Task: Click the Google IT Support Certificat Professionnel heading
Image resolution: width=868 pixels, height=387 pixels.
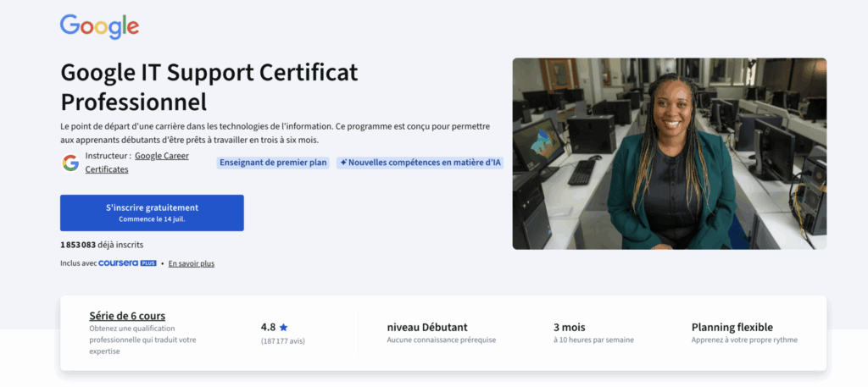Action: point(209,86)
